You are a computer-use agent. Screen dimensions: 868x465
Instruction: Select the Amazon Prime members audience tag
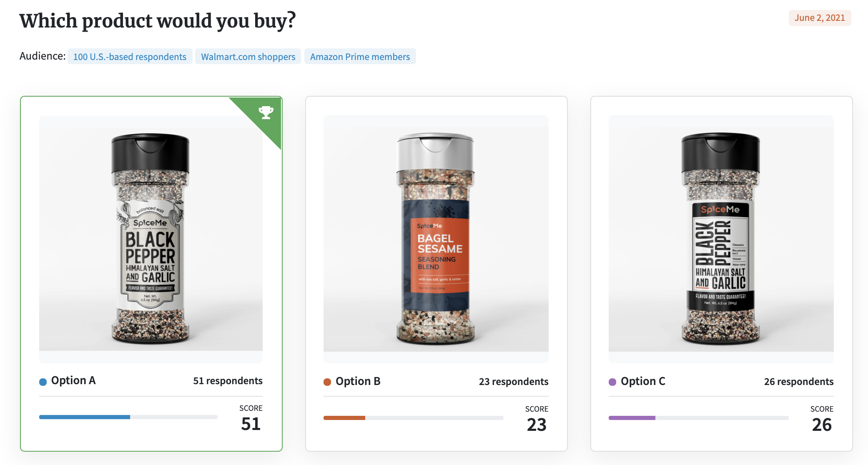point(360,57)
